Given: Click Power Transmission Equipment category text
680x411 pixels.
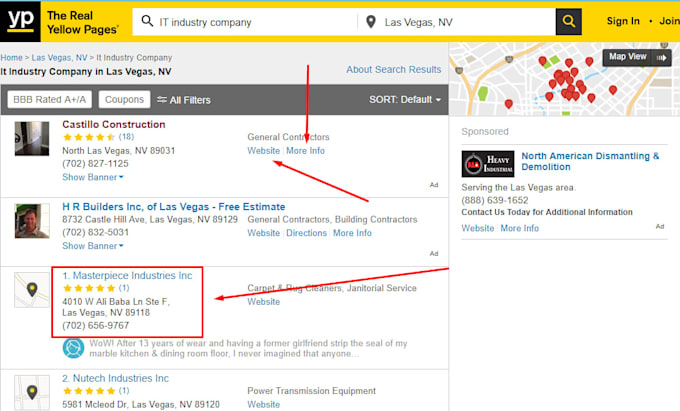Looking at the screenshot, I should click(x=311, y=391).
